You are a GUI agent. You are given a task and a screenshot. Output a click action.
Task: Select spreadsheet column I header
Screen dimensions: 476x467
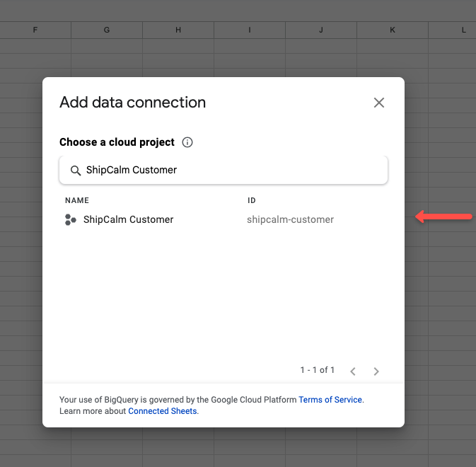(x=250, y=30)
